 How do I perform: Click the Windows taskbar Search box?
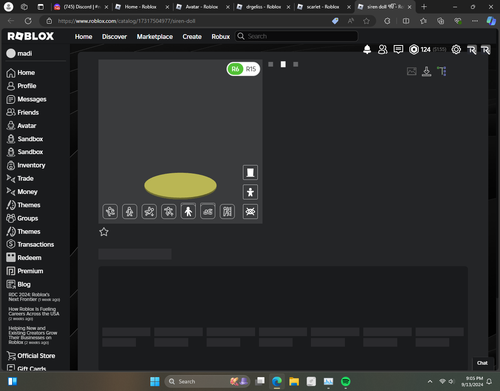coord(208,381)
